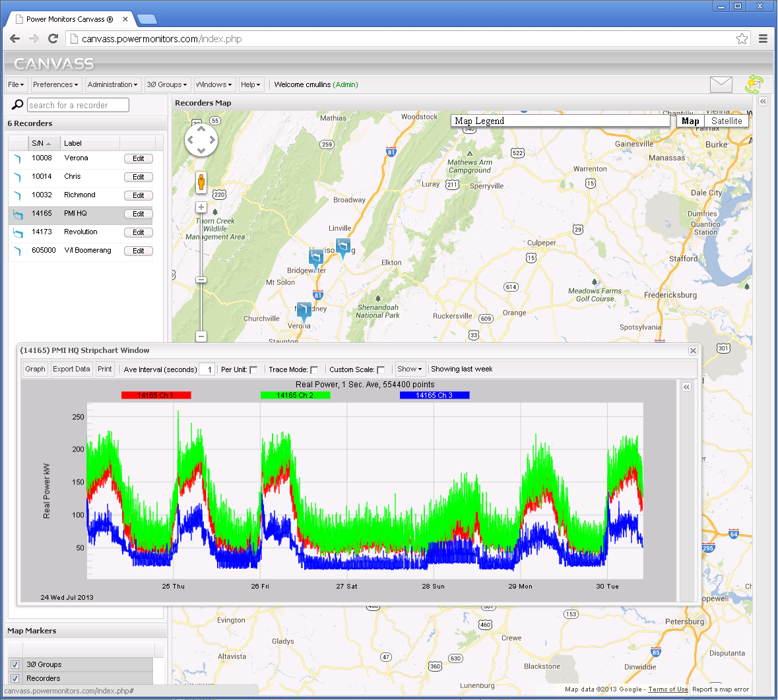Click the map zoom out minus button
The width and height of the screenshot is (778, 700).
tap(201, 336)
